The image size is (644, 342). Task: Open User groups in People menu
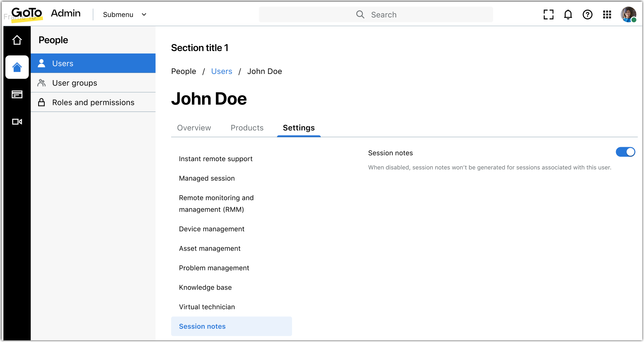coord(75,83)
